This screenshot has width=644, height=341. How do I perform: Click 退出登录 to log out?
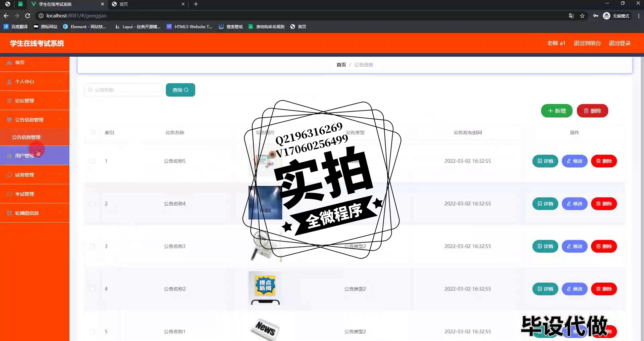point(620,43)
